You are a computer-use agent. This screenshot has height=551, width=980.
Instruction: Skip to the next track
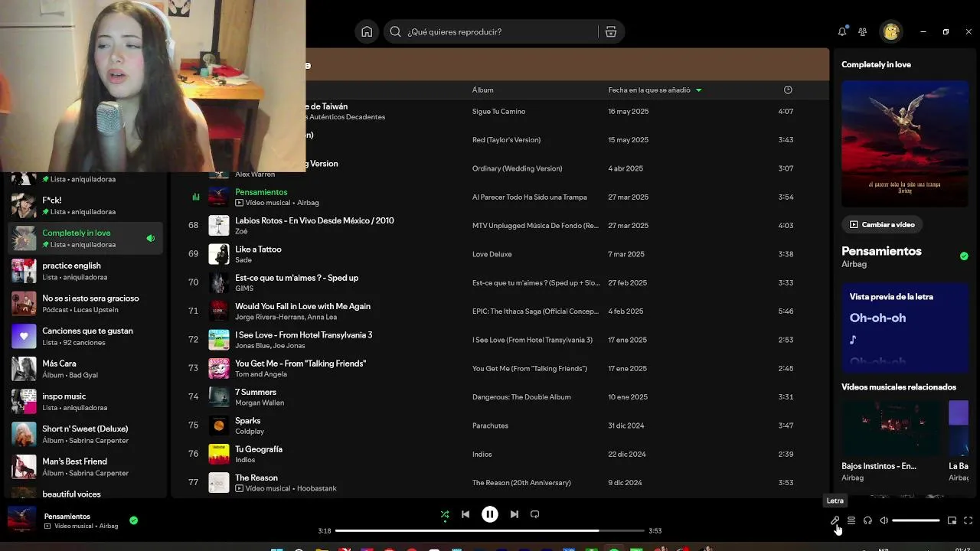click(x=514, y=514)
